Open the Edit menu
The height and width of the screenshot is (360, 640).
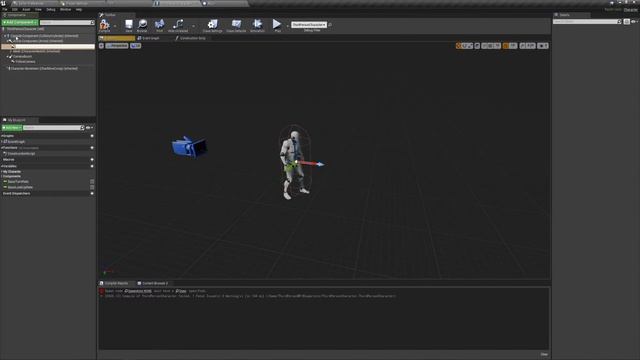click(x=14, y=9)
